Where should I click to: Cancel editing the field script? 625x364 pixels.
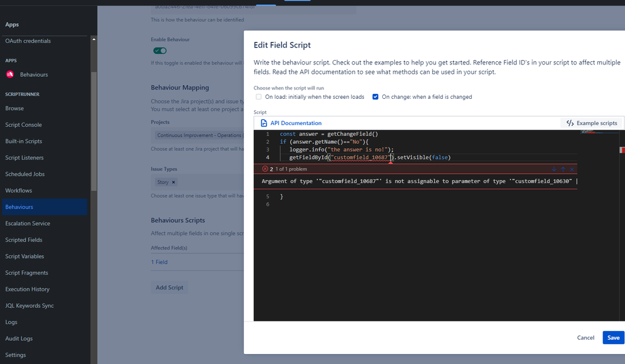[586, 338]
